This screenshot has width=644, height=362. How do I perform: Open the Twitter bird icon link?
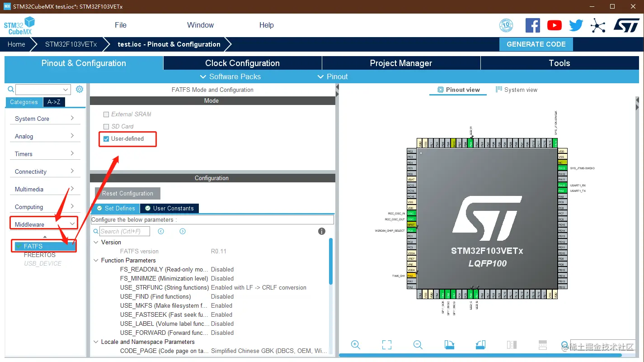click(576, 25)
